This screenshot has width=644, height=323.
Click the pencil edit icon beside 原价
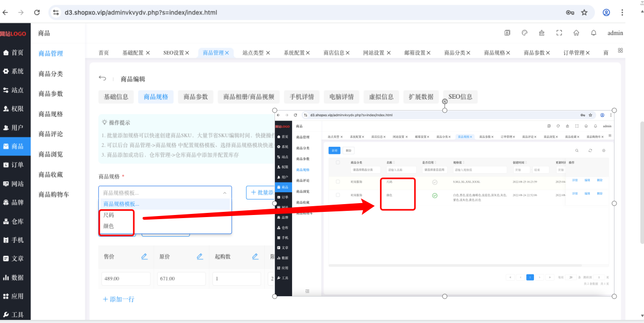coord(200,256)
